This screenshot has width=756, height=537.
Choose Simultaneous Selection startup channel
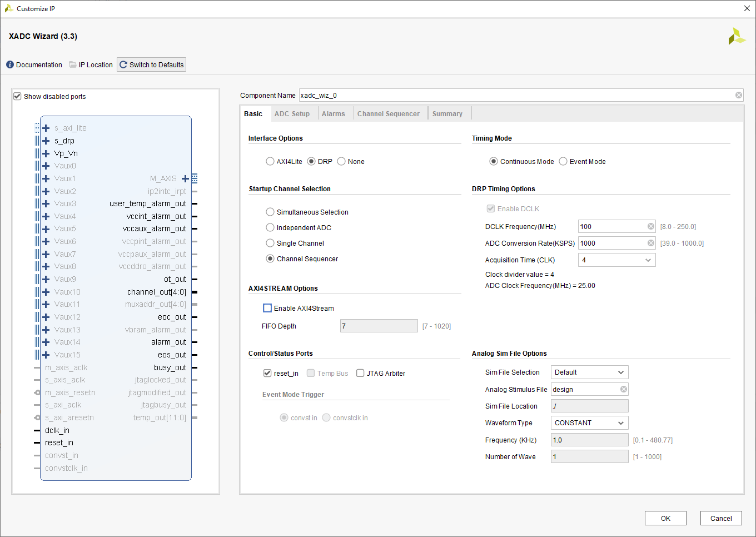point(270,212)
